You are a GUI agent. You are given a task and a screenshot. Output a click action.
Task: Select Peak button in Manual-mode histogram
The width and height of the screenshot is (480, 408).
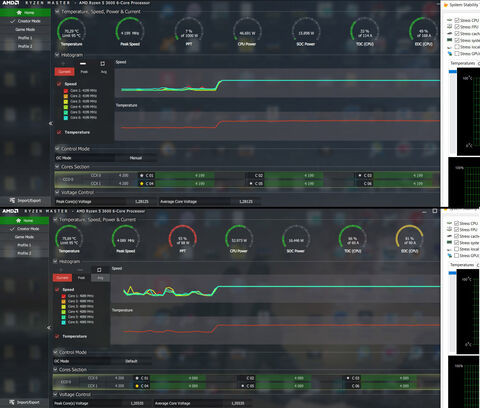tap(84, 72)
